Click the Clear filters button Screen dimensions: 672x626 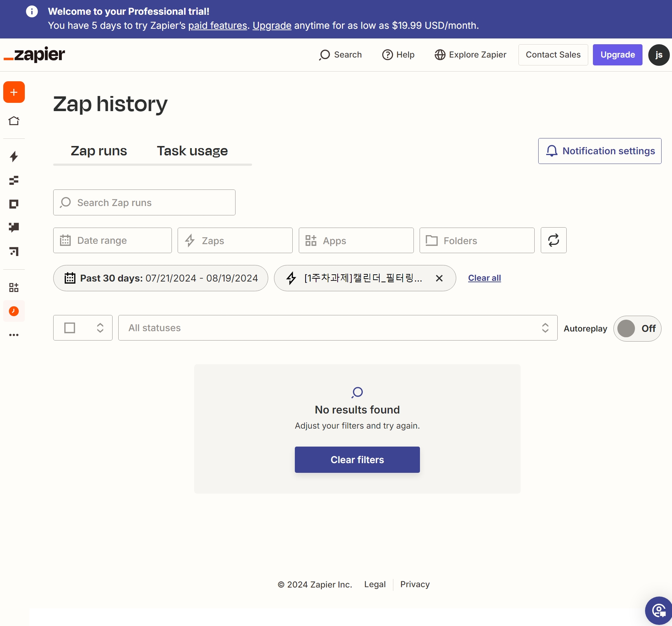pyautogui.click(x=357, y=460)
